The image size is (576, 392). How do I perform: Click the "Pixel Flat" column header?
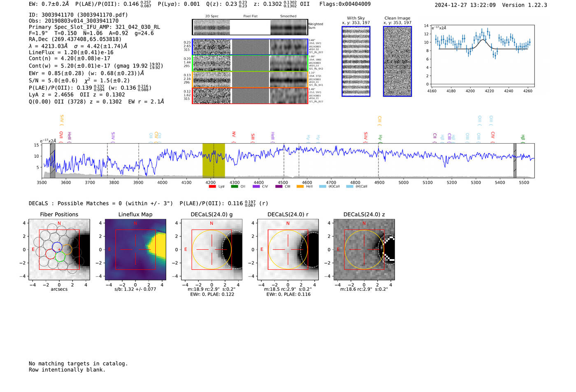click(250, 16)
